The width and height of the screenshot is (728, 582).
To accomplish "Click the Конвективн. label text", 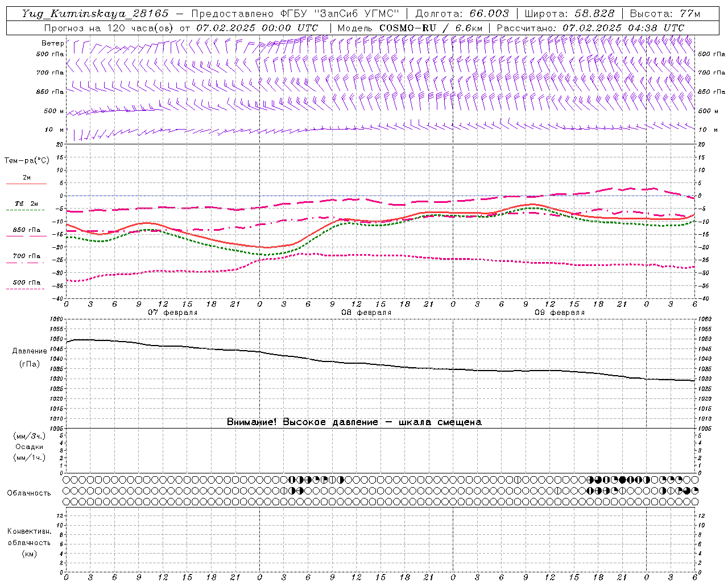I will pos(29,531).
